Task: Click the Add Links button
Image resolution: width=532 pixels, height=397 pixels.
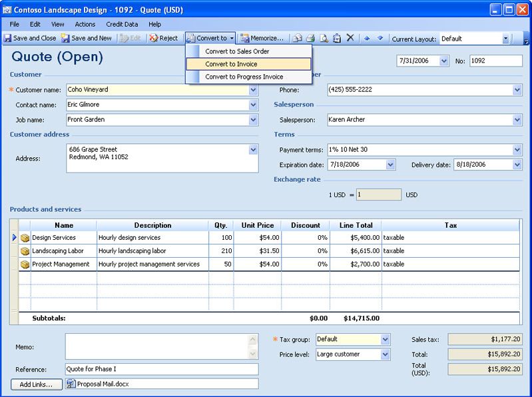Action: click(37, 384)
